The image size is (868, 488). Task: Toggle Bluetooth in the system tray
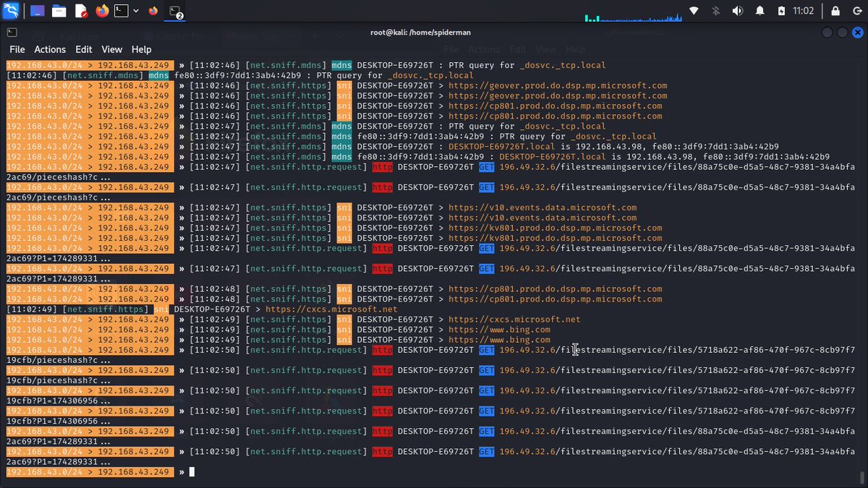(715, 10)
